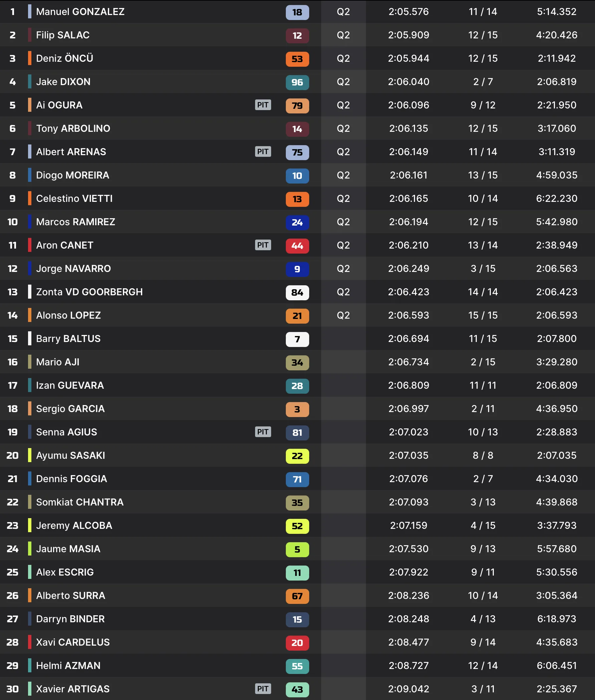Click the white number 84 badge
This screenshot has width=595, height=700.
(x=297, y=293)
